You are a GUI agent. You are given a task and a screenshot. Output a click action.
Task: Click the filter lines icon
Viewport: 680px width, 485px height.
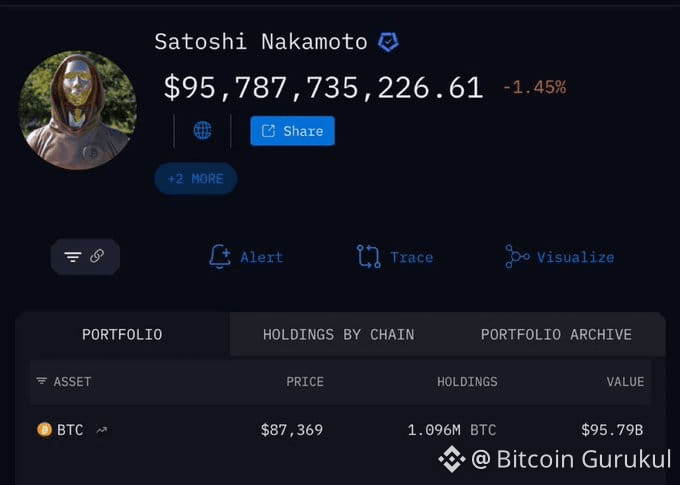[73, 257]
